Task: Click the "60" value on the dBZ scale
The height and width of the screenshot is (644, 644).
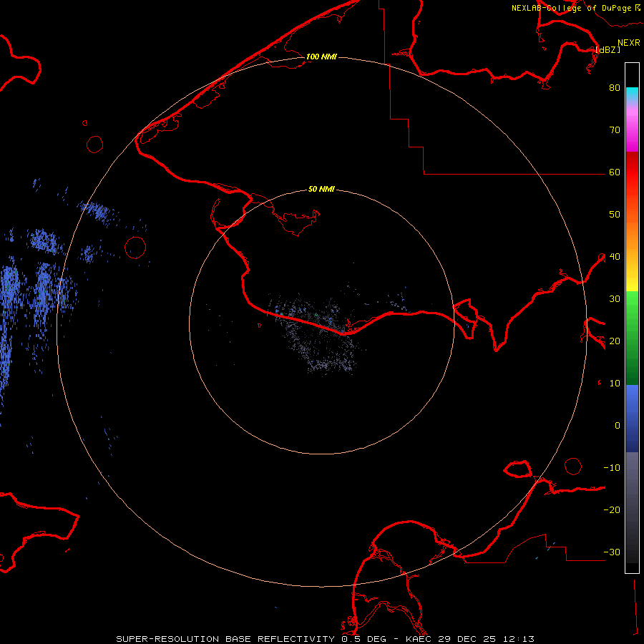Action: coord(615,172)
